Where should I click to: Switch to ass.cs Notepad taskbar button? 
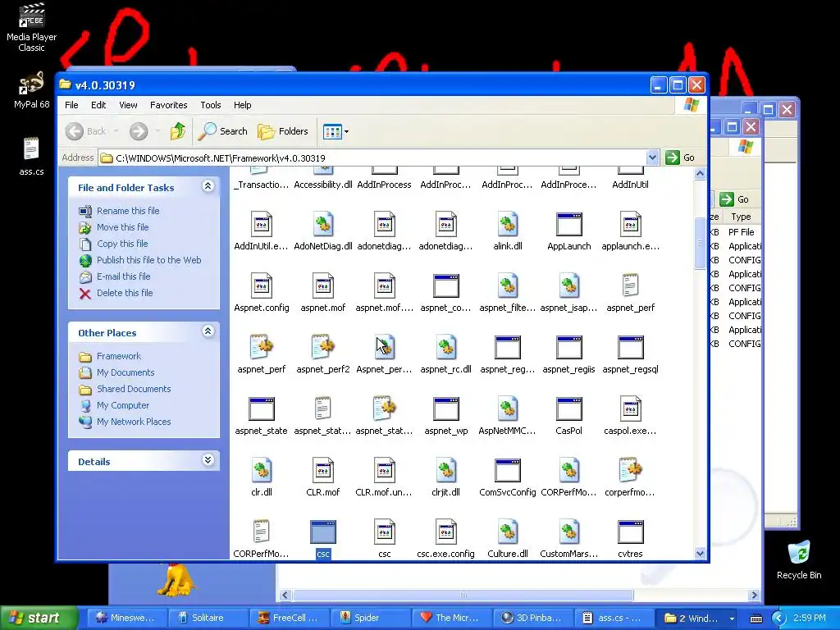click(614, 618)
